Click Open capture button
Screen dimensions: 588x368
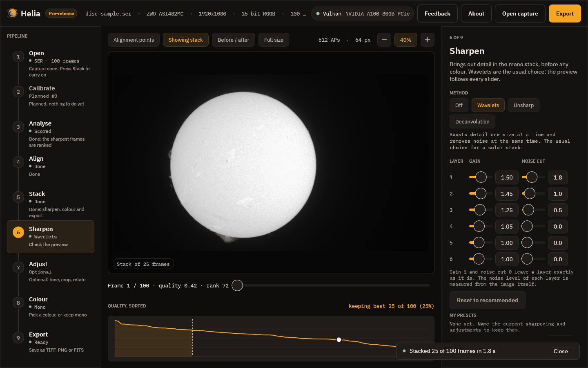(520, 13)
